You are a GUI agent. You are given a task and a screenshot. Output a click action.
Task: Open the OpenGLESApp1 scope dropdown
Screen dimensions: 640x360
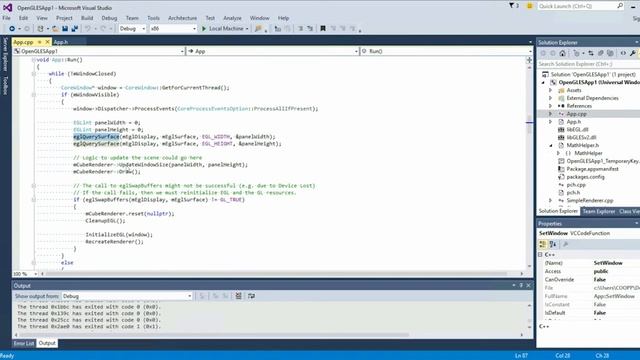[98, 51]
